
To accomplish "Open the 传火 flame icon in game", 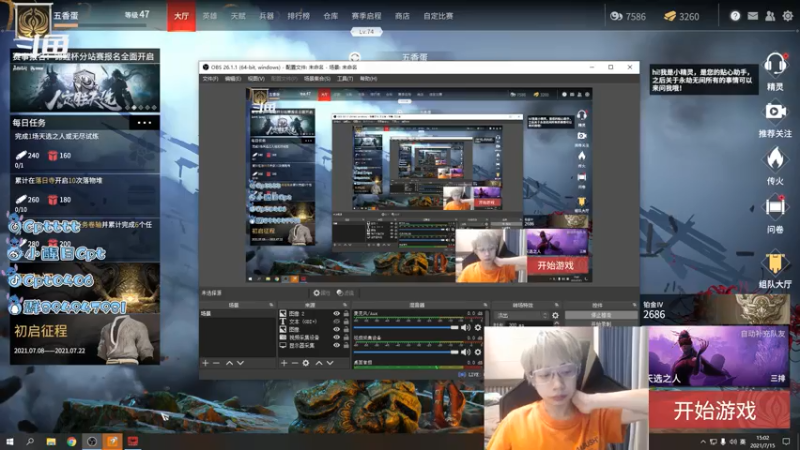I will coord(774,159).
